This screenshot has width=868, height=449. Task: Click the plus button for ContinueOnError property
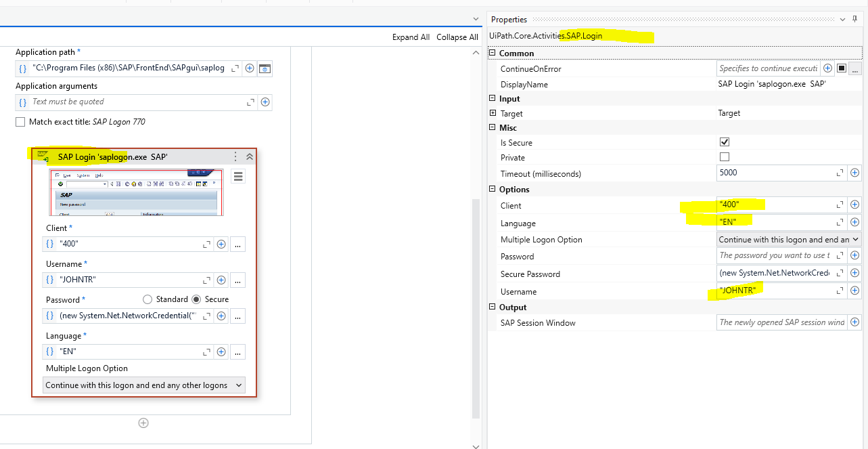827,68
